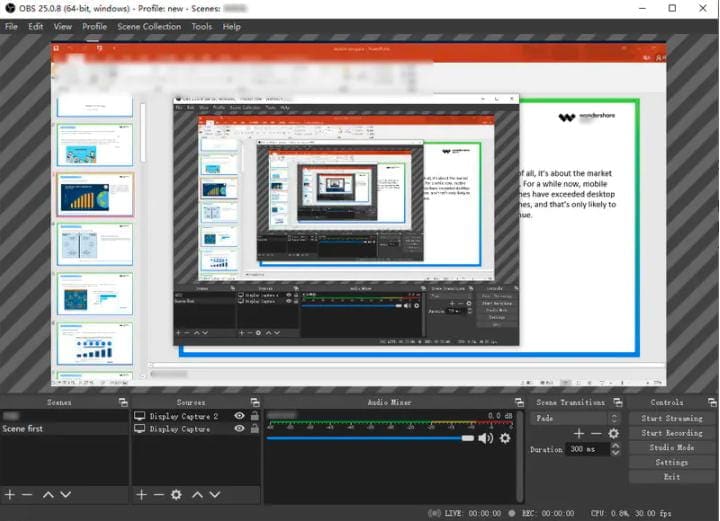Viewport: 720px width, 521px height.
Task: Click OBS logo in title bar
Action: click(x=10, y=8)
